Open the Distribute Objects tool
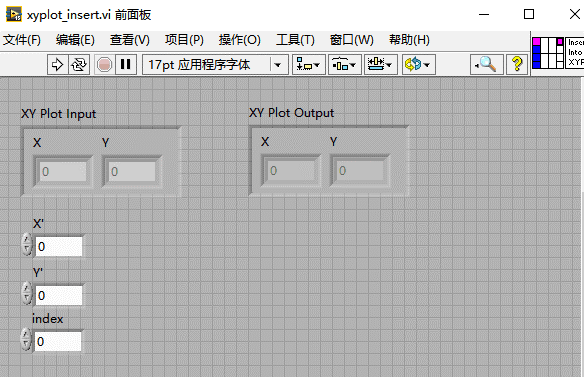 (345, 65)
